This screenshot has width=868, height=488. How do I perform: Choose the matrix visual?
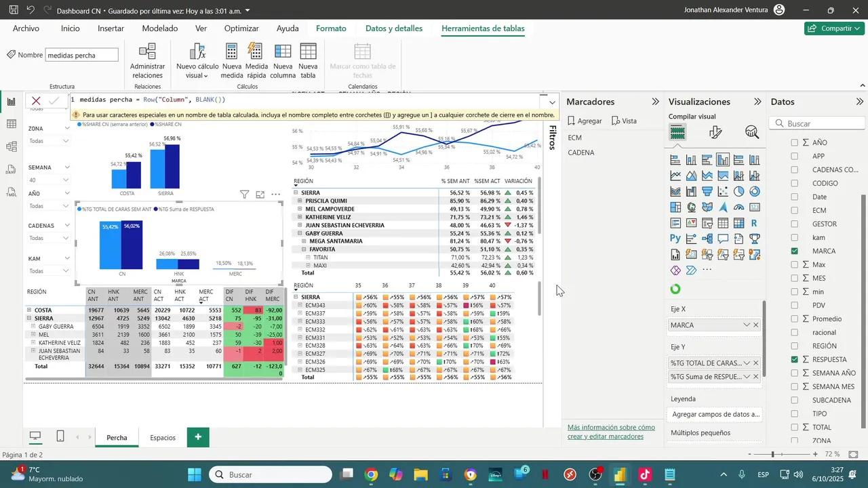(x=738, y=223)
